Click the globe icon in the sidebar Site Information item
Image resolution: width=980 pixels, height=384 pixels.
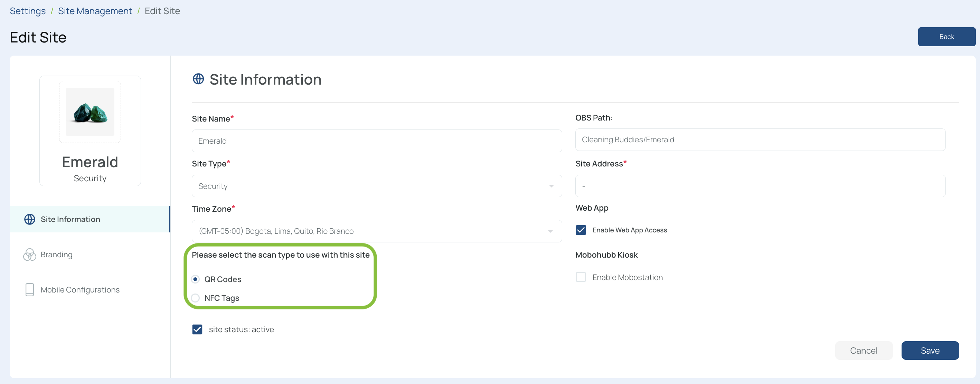[x=30, y=219]
